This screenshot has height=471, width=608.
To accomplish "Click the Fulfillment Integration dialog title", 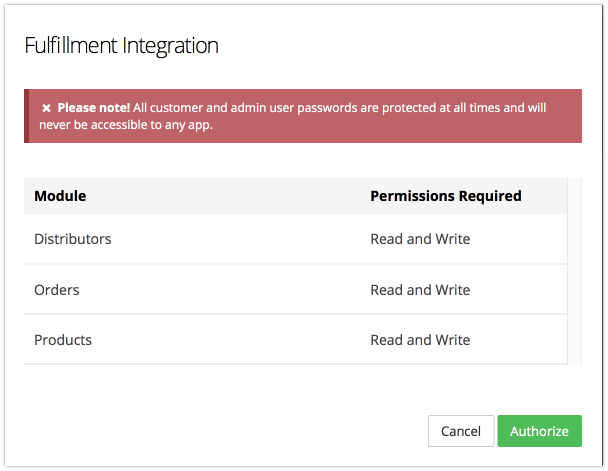I will click(121, 46).
